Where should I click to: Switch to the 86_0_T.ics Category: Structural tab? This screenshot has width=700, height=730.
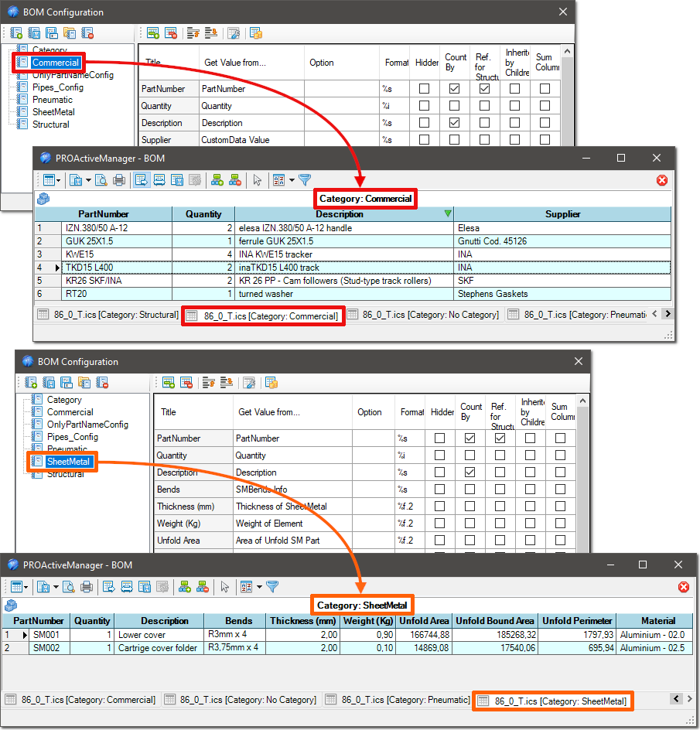click(x=108, y=316)
